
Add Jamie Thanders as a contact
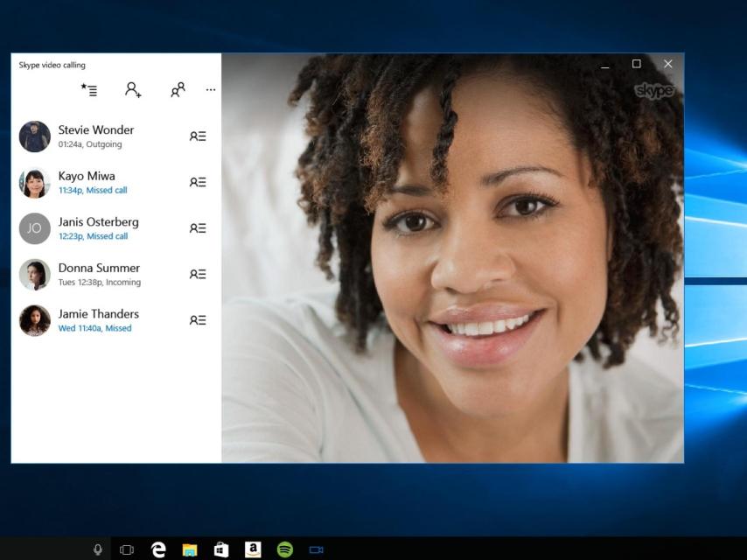pos(198,319)
